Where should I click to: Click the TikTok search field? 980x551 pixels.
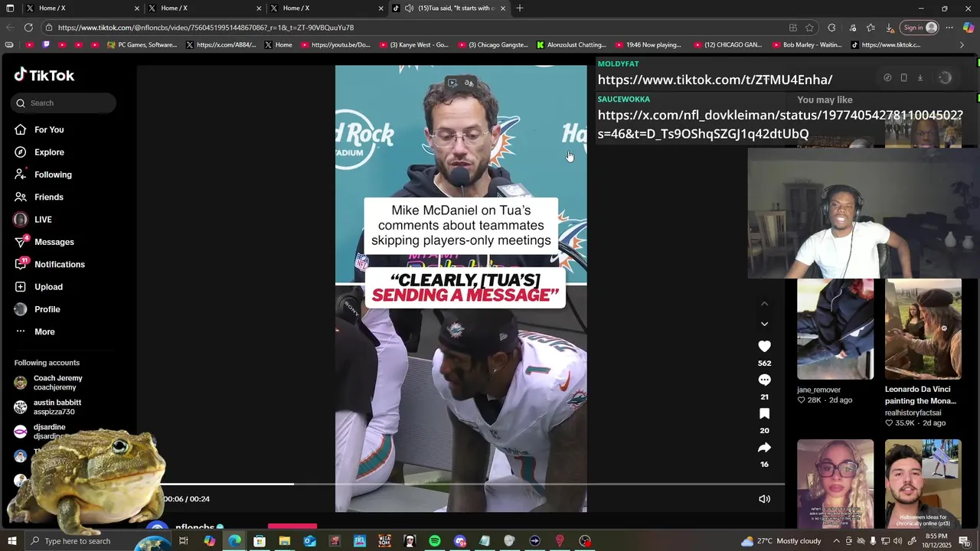pos(64,103)
